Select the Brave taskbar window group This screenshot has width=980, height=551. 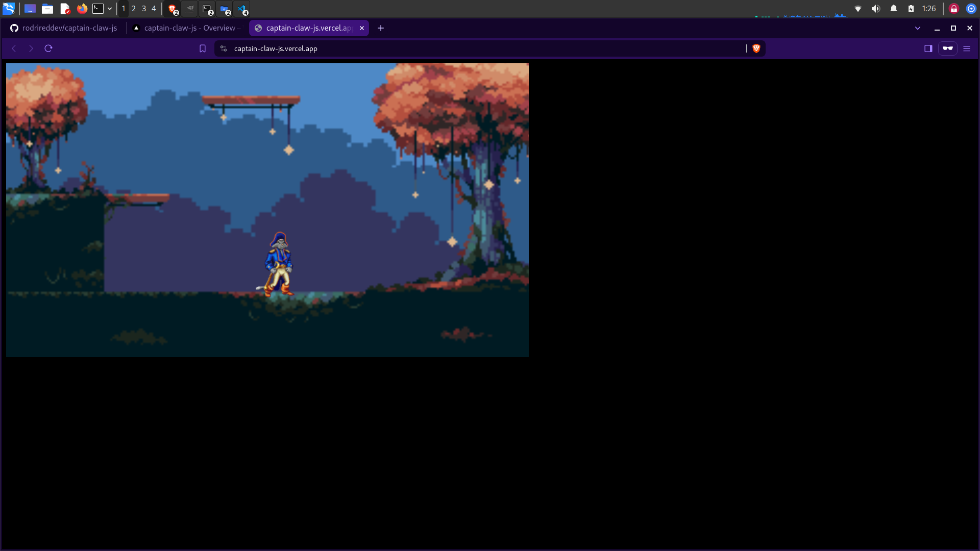point(173,9)
